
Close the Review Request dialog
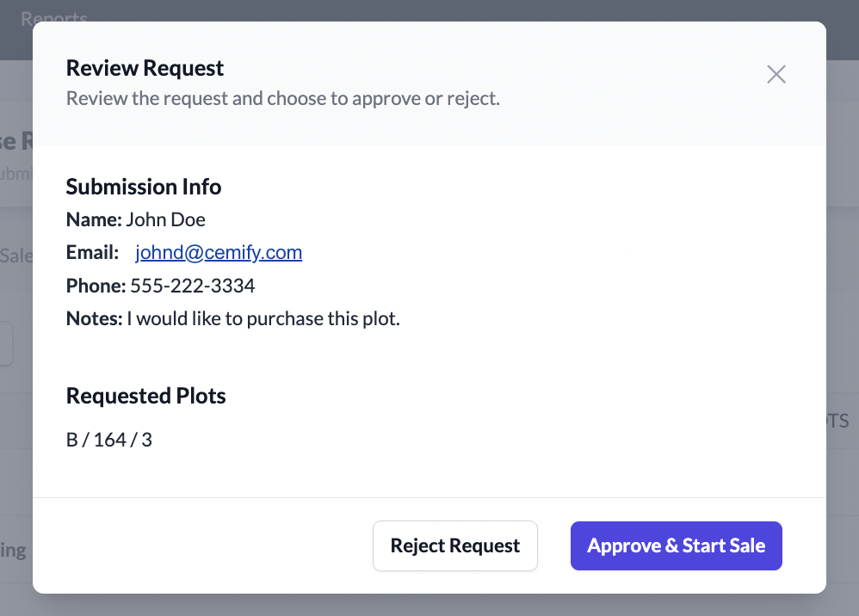click(x=776, y=75)
